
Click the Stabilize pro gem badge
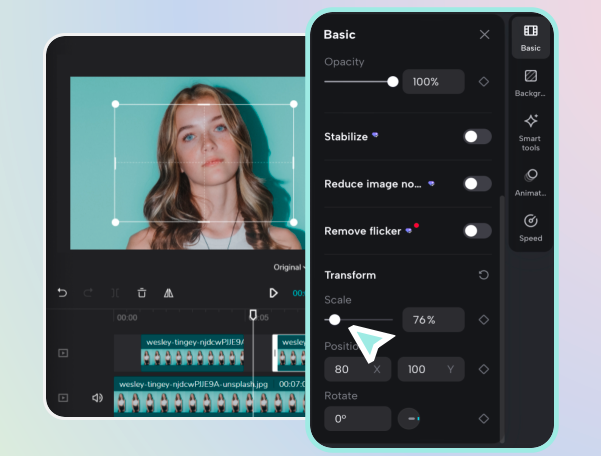pos(375,135)
